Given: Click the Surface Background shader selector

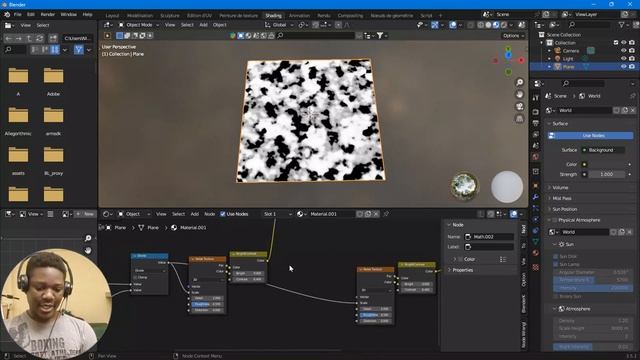Looking at the screenshot, I should click(603, 150).
